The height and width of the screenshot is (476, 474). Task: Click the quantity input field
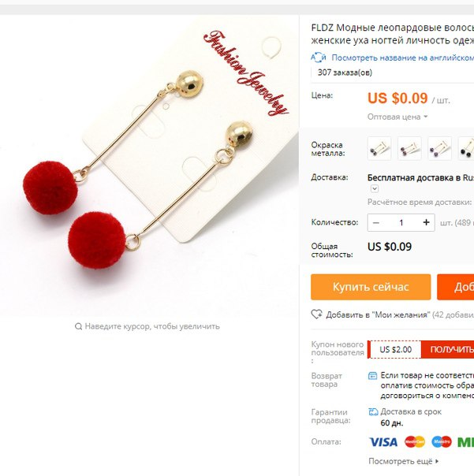[401, 222]
